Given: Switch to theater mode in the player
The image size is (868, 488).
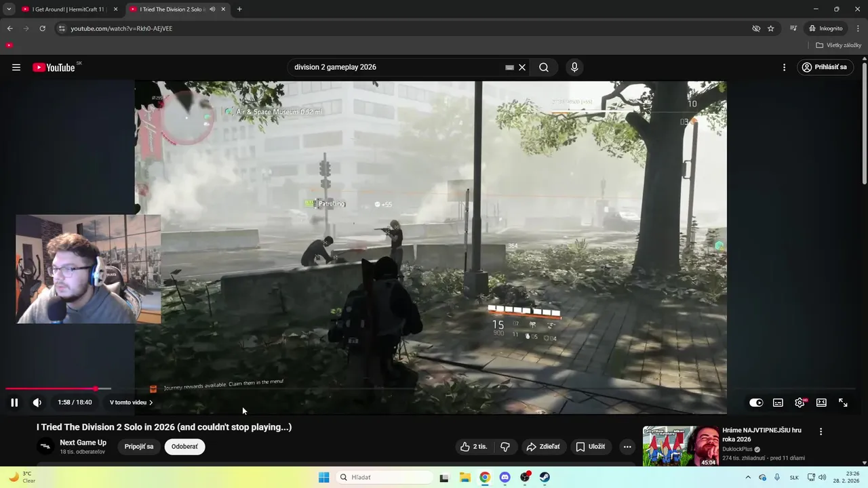Looking at the screenshot, I should pyautogui.click(x=821, y=403).
